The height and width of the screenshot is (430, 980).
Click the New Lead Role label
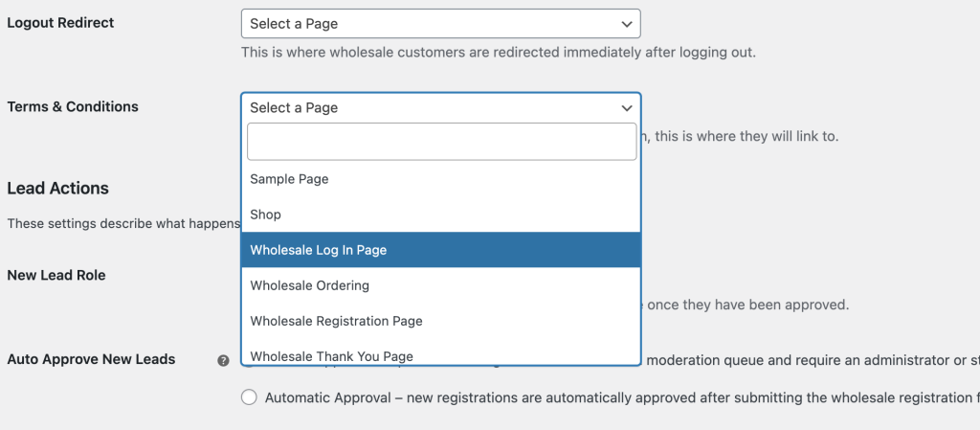click(56, 275)
